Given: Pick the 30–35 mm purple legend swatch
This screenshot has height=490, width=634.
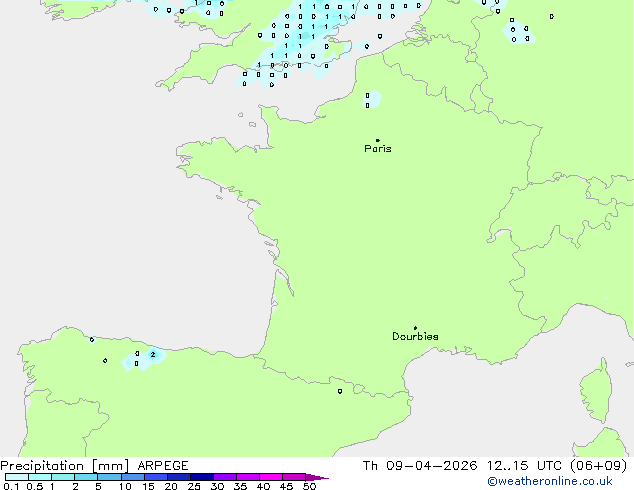Looking at the screenshot, I should [x=225, y=477].
